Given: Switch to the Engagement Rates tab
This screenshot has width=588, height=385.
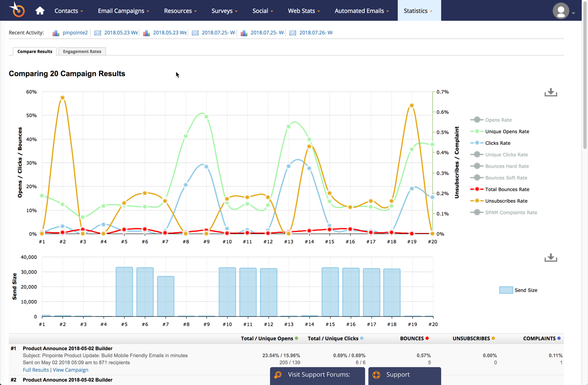Looking at the screenshot, I should [x=82, y=51].
